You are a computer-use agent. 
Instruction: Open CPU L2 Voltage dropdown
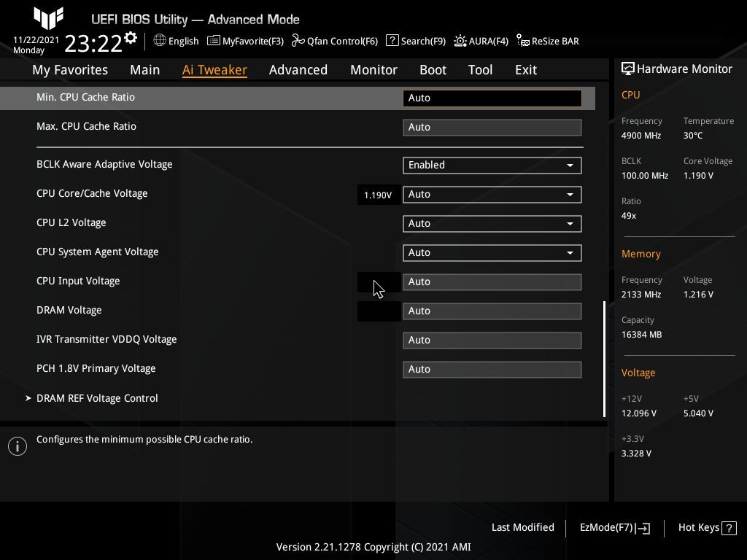click(492, 223)
